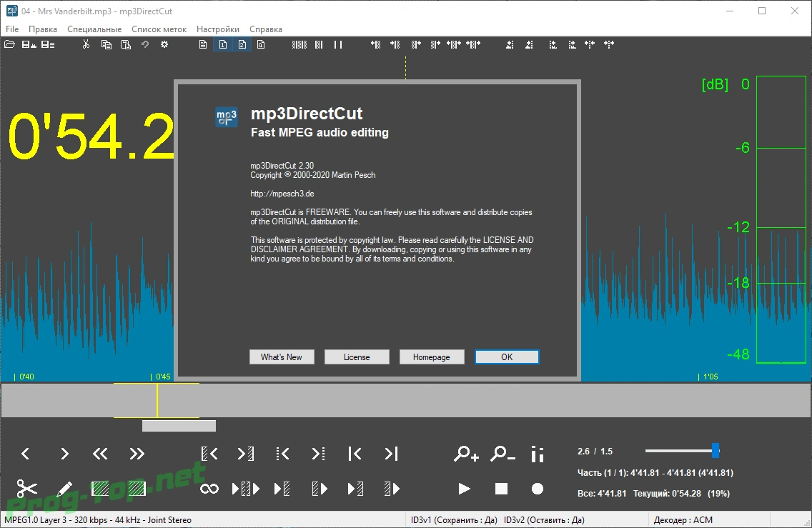Image resolution: width=812 pixels, height=528 pixels.
Task: Click the 0'40 timeline marker
Action: 24,377
